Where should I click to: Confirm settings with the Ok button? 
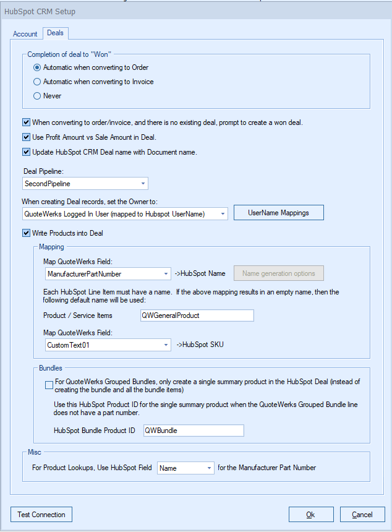pos(310,515)
